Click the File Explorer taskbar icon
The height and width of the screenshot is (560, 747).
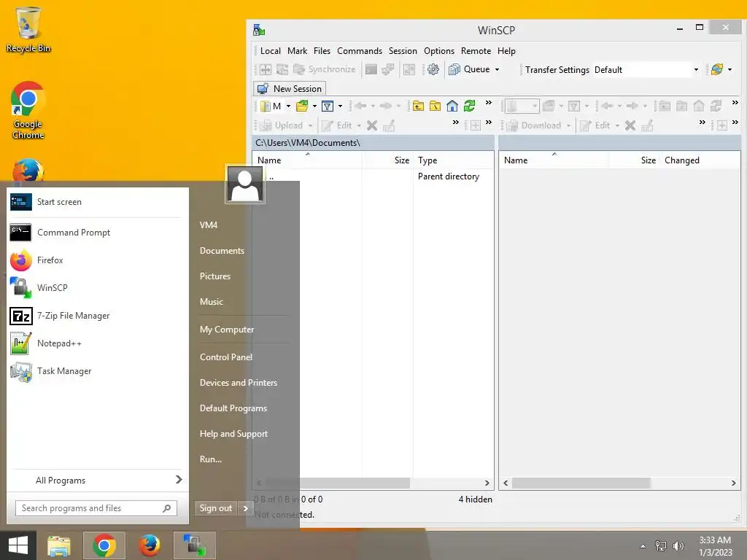pyautogui.click(x=59, y=545)
